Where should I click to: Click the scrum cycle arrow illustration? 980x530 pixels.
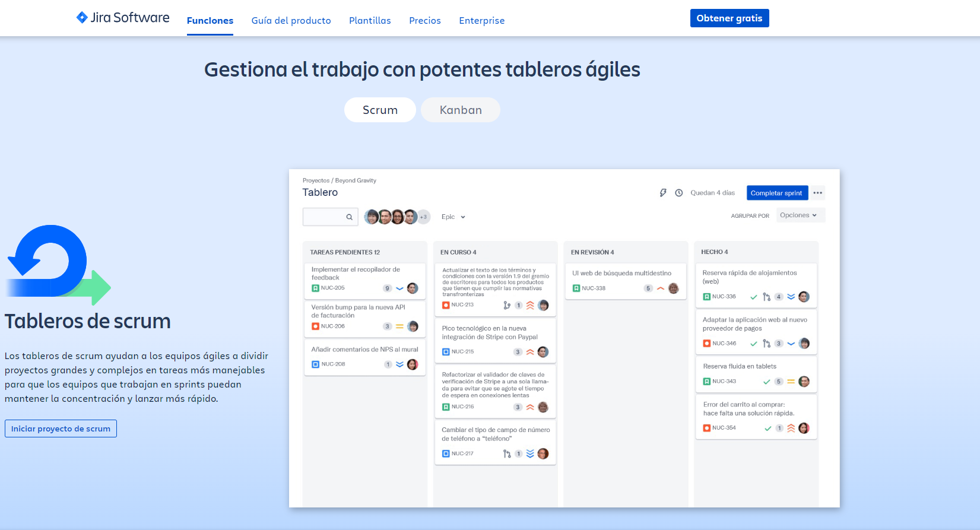(x=59, y=264)
